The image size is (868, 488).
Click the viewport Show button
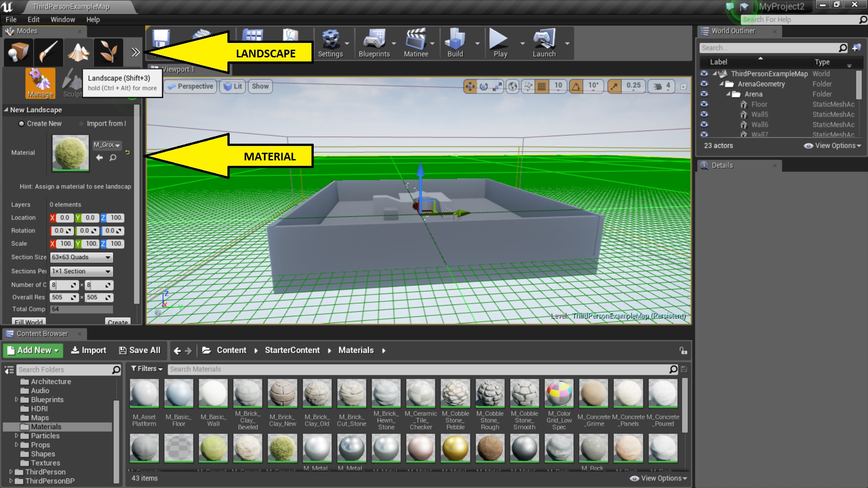(260, 86)
